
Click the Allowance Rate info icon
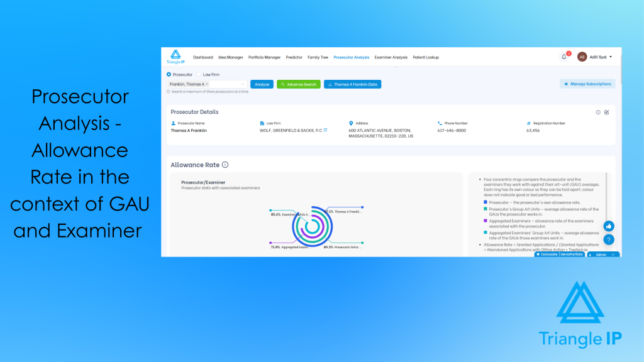pyautogui.click(x=225, y=165)
